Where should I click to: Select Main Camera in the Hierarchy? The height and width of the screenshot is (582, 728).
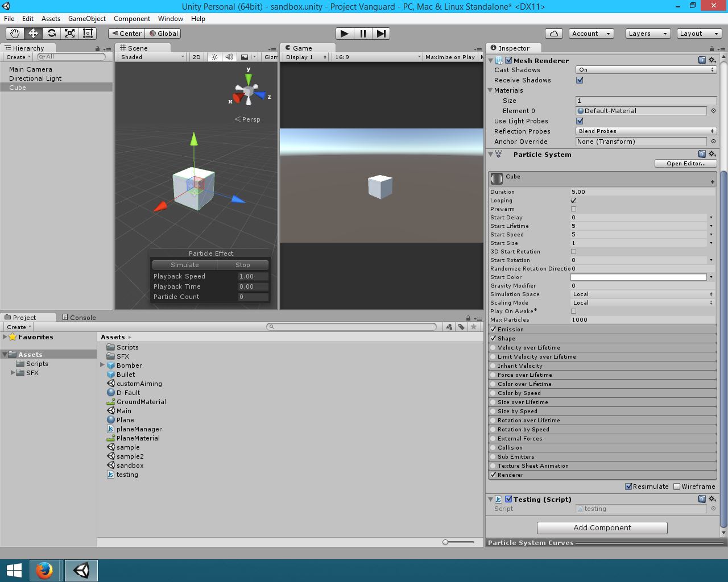coord(31,69)
